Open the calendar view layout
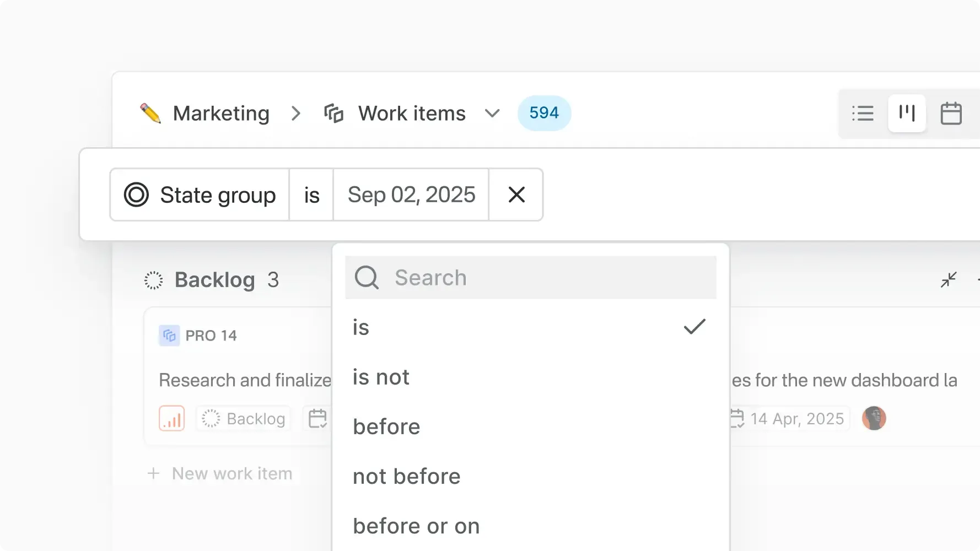980x551 pixels. coord(952,114)
